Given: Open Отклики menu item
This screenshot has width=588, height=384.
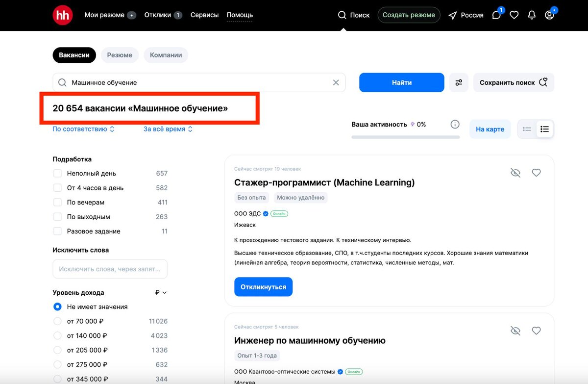Looking at the screenshot, I should 157,15.
